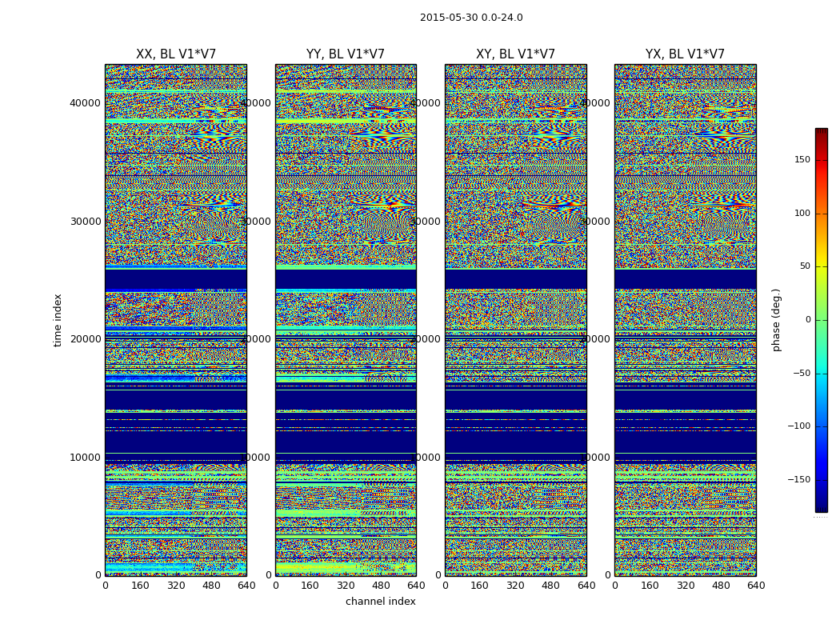Screen dimensions: 840x640
Task: Click the 150 tick on the color bar
Action: [802, 159]
